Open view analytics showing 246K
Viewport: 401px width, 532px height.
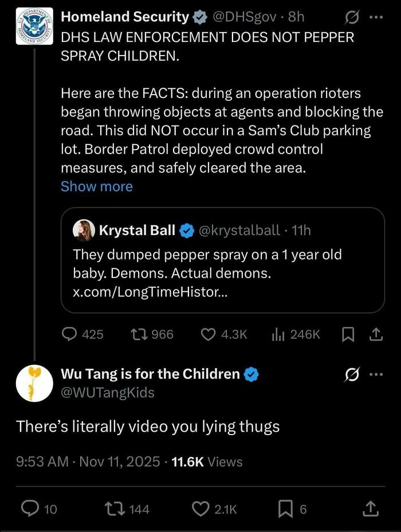pyautogui.click(x=278, y=334)
